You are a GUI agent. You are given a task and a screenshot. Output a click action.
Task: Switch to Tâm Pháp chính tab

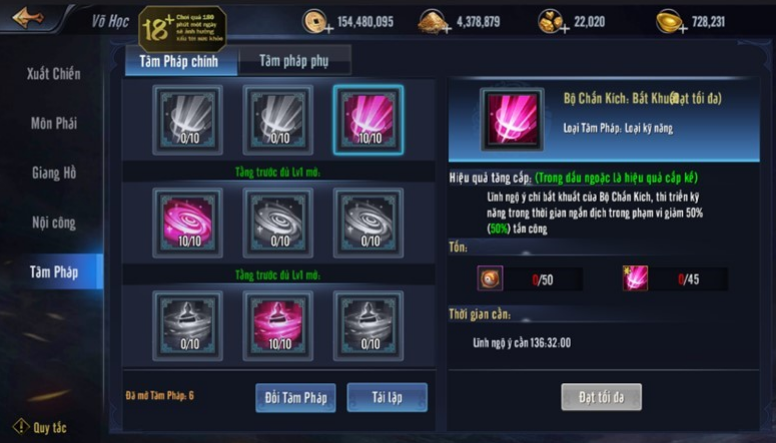[180, 62]
